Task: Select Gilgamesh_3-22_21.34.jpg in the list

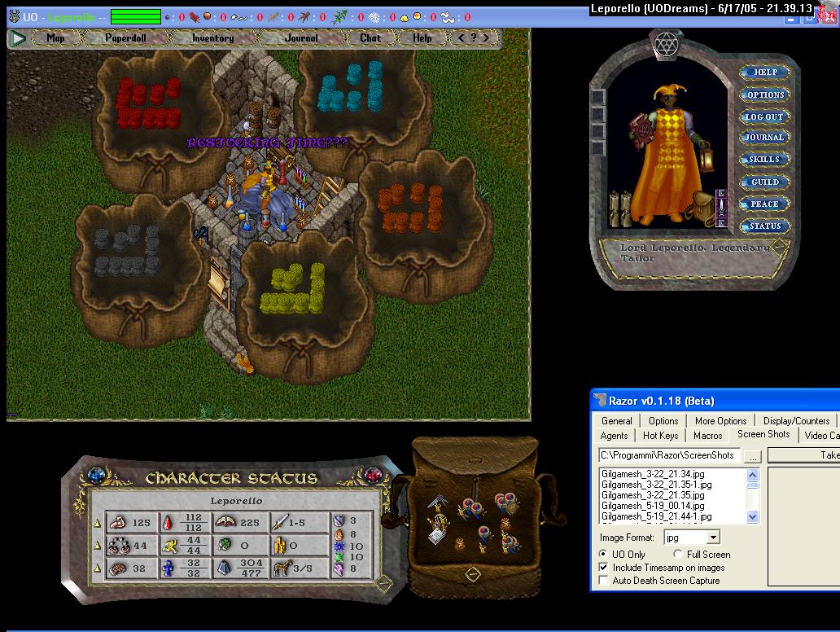Action: point(653,474)
